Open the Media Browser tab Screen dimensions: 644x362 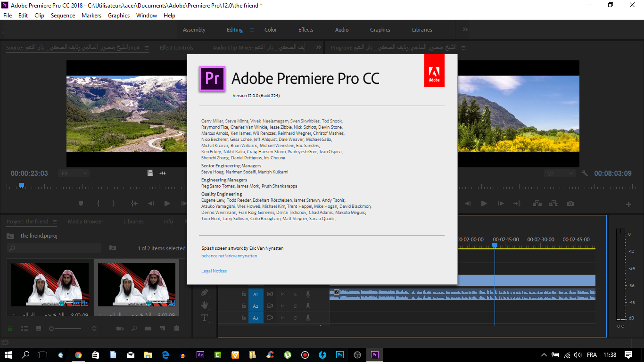[85, 222]
